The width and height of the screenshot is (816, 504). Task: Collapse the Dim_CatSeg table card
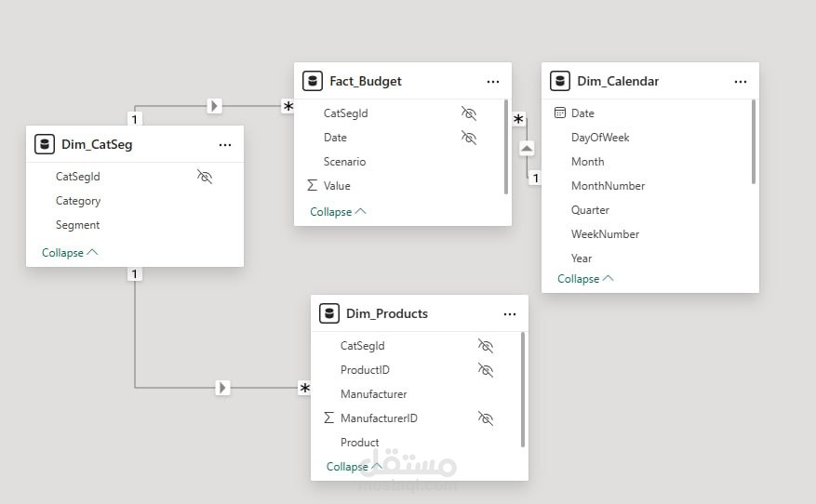pos(70,252)
